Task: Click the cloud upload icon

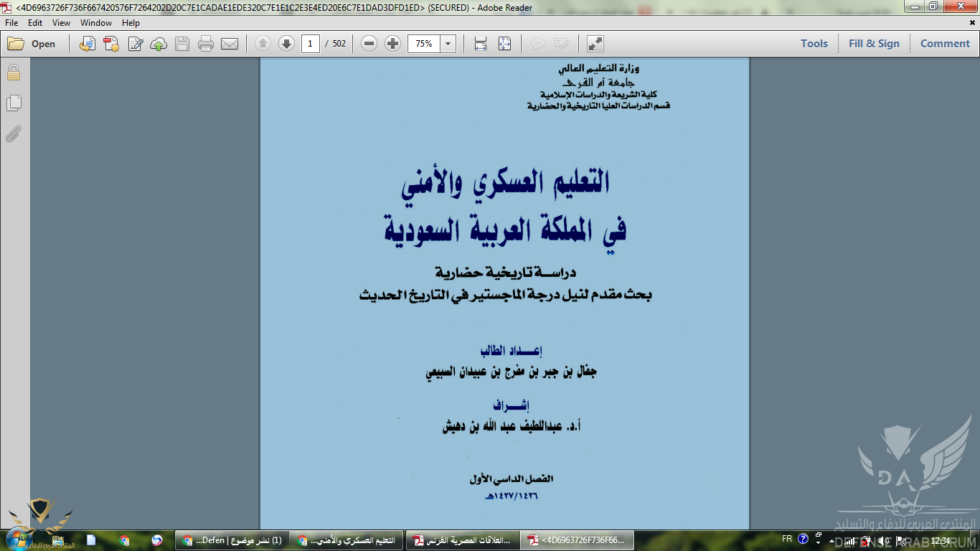Action: (159, 44)
